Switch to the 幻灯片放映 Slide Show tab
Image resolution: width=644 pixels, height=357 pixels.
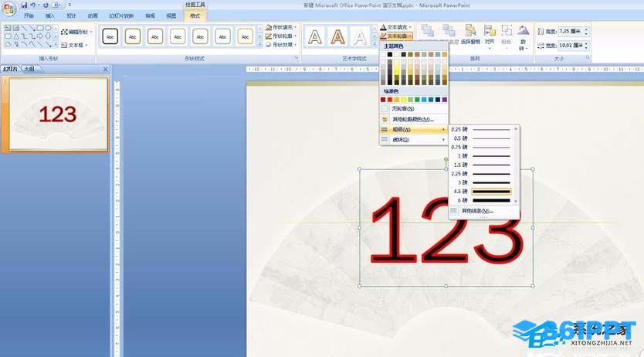121,15
